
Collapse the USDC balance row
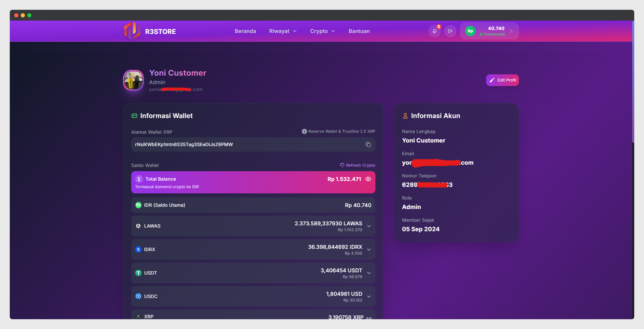coord(369,296)
